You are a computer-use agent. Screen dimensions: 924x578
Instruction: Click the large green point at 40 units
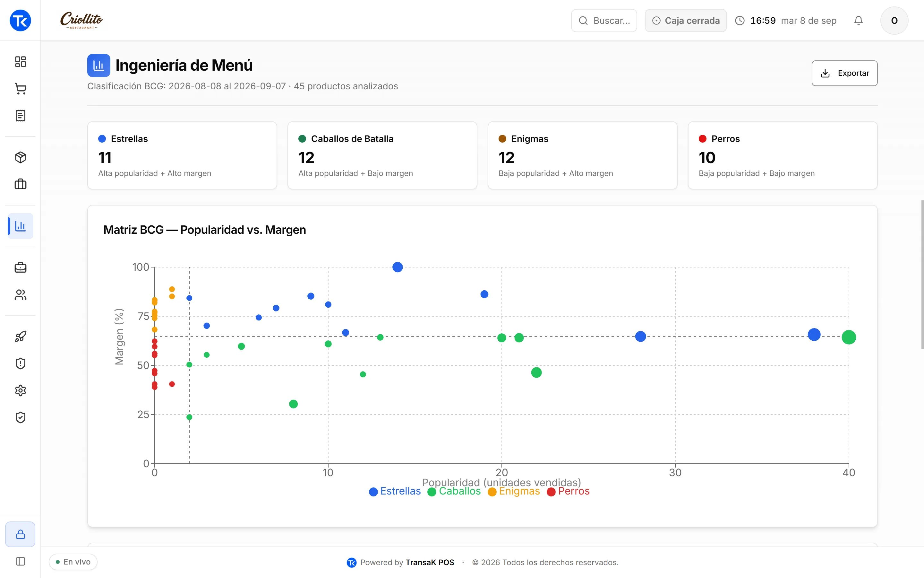click(849, 337)
